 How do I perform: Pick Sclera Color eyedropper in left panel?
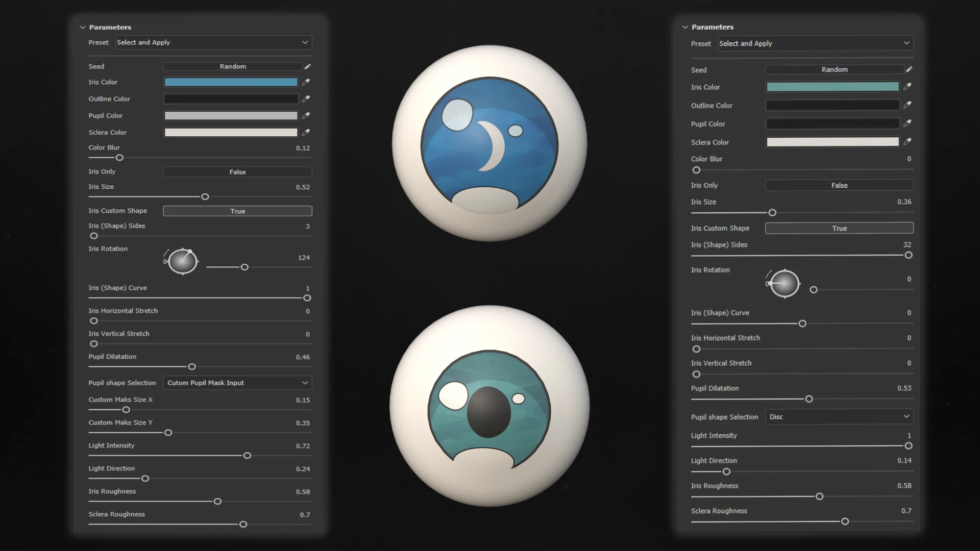click(306, 133)
